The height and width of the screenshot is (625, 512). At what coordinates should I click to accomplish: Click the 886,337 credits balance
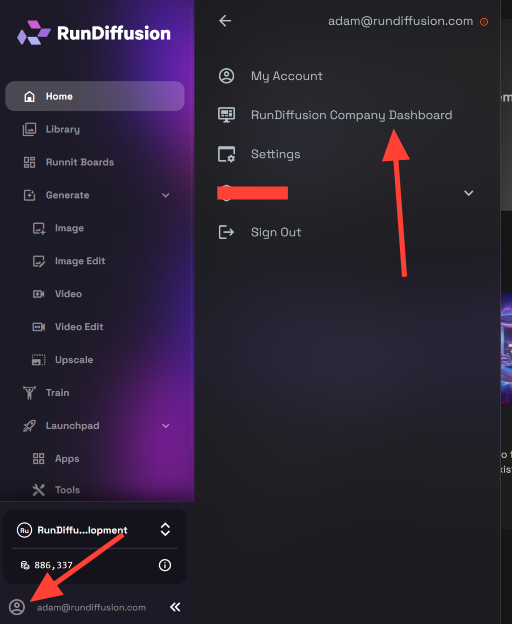click(53, 565)
